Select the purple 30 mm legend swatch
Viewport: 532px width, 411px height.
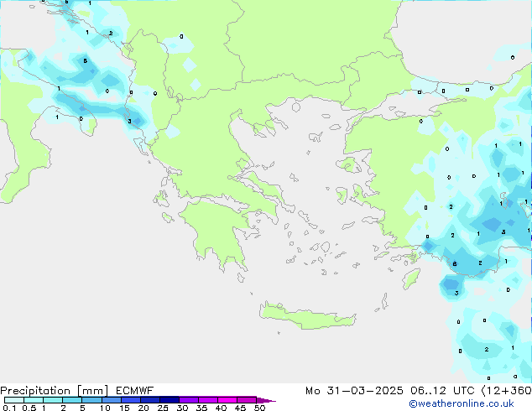[188, 400]
